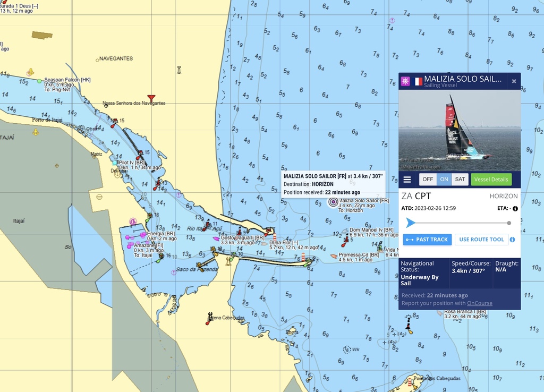Click the blue arrow on voyage progress bar
Screen dimensions: 544x392
tap(411, 223)
